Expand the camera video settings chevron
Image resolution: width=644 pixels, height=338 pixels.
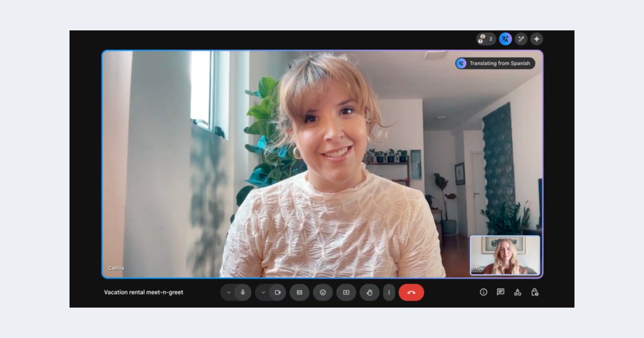tap(263, 292)
